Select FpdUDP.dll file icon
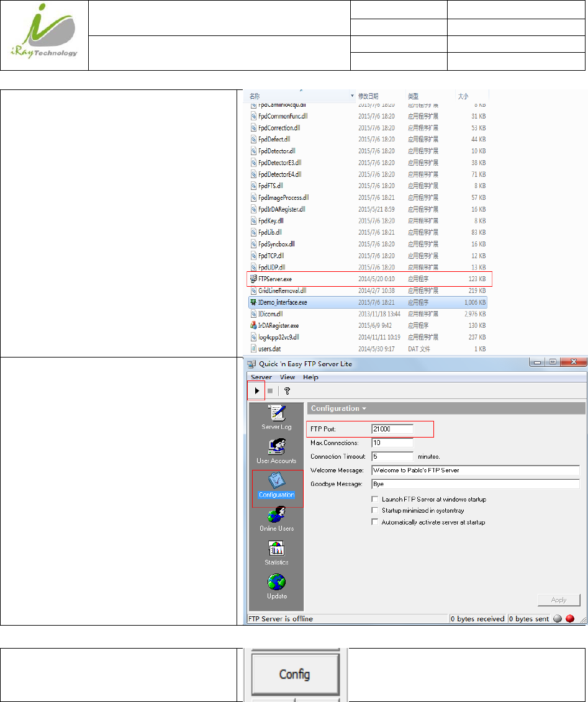This screenshot has height=702, width=588. [x=253, y=268]
